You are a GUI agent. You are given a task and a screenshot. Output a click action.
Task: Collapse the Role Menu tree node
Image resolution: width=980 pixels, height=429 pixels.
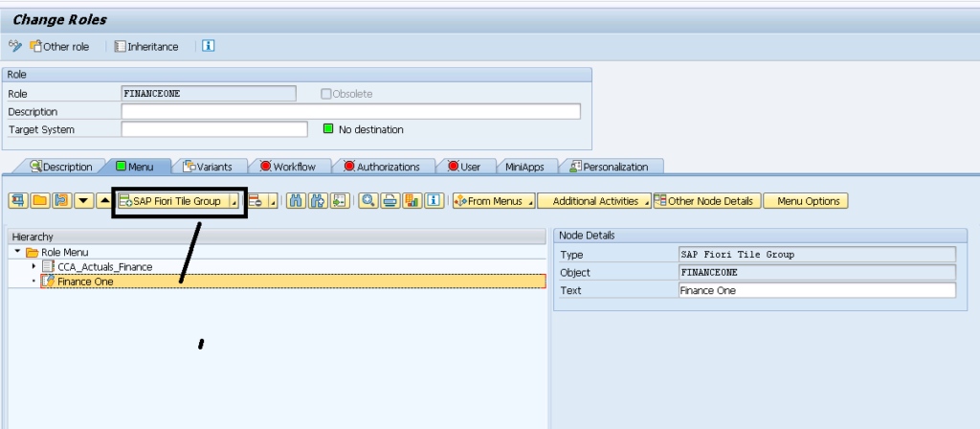tap(17, 252)
